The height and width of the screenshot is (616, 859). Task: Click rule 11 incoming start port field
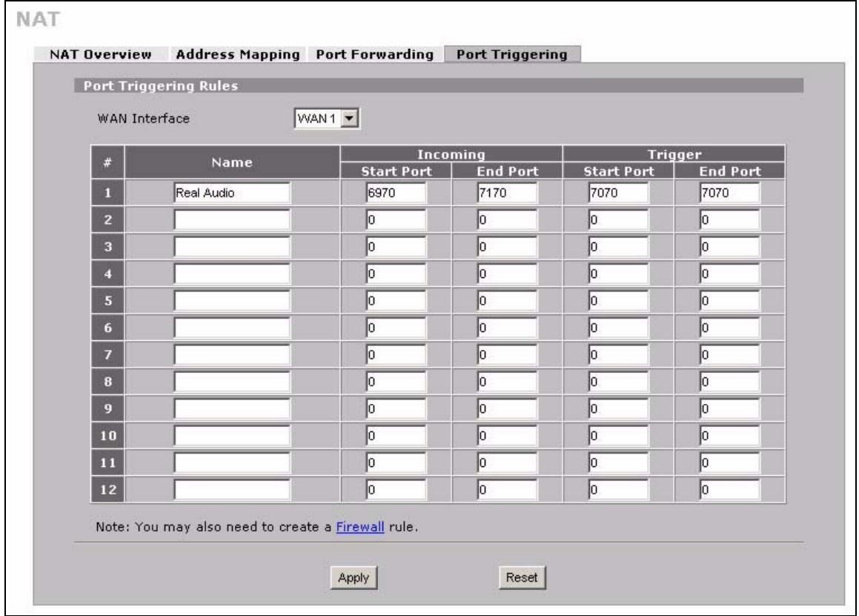396,463
